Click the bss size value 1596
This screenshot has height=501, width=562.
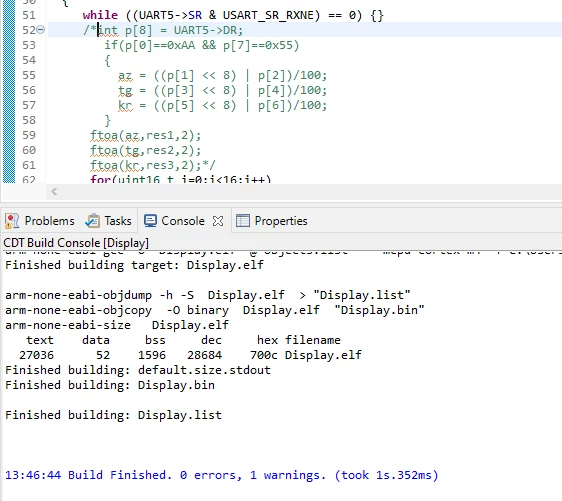pyautogui.click(x=152, y=355)
